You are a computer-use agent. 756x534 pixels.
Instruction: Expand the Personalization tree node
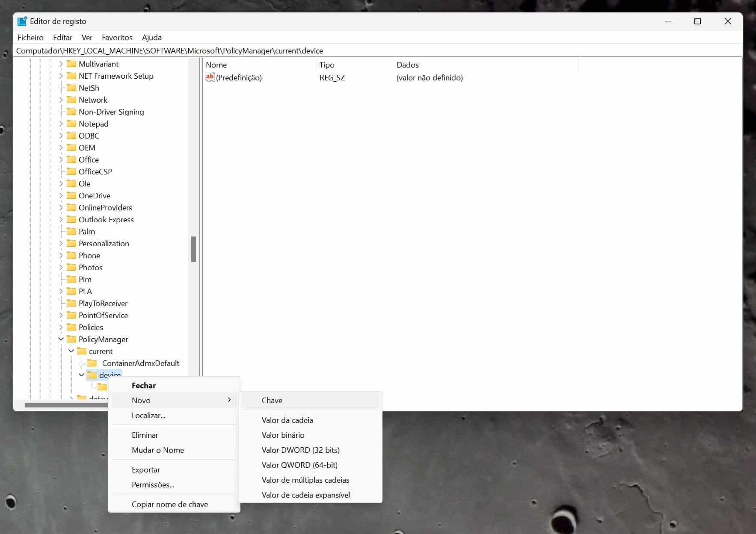pyautogui.click(x=61, y=243)
